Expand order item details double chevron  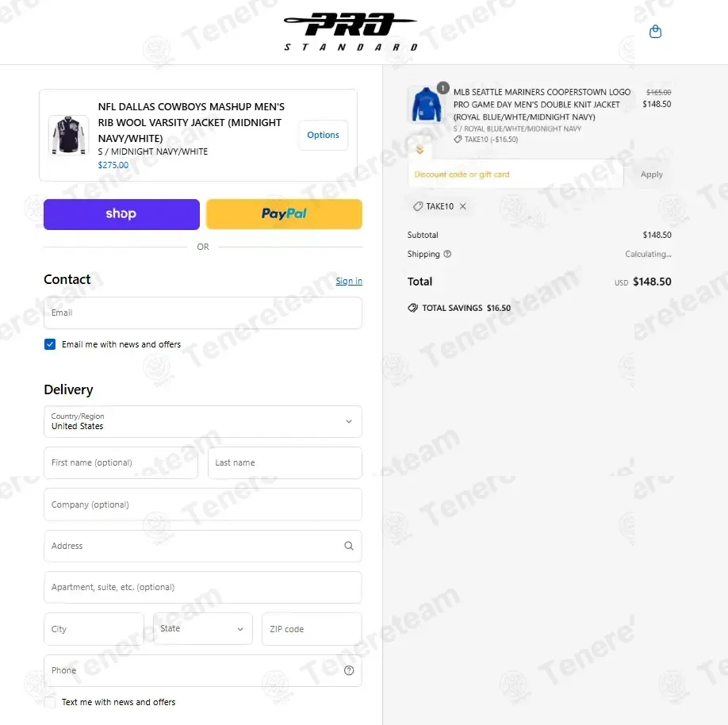(420, 150)
